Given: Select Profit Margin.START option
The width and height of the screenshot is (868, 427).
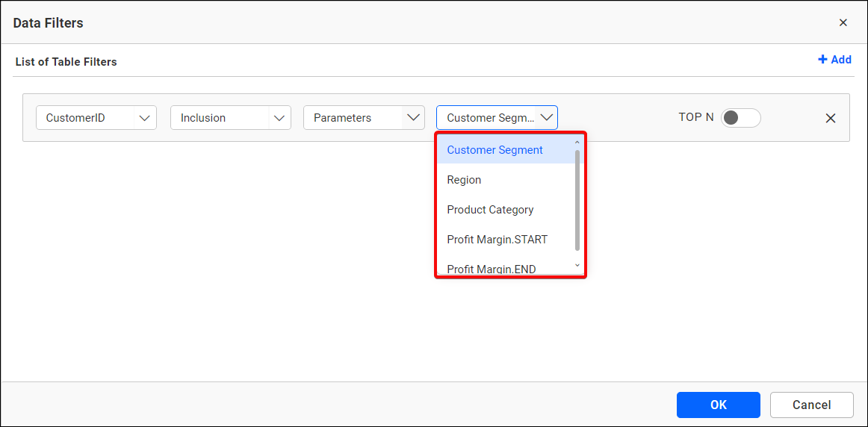Looking at the screenshot, I should (x=497, y=240).
